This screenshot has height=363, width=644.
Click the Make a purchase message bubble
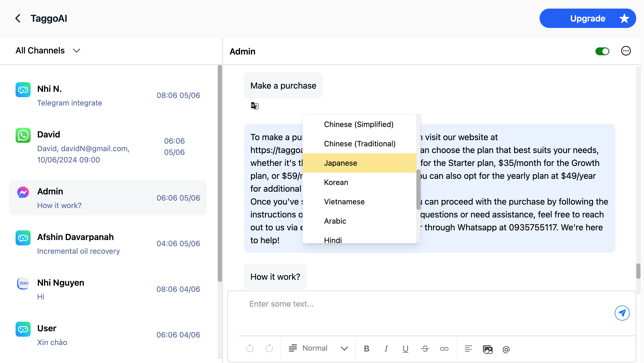coord(283,85)
